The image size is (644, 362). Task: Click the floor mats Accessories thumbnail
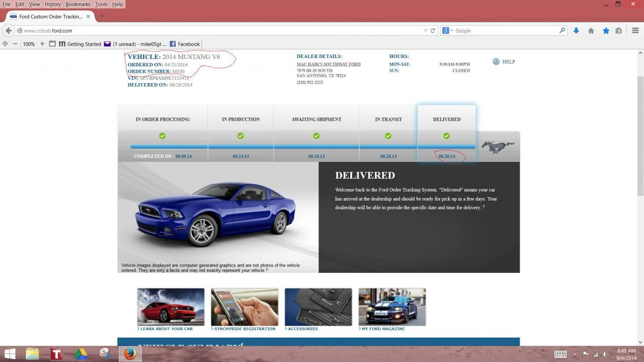(319, 307)
